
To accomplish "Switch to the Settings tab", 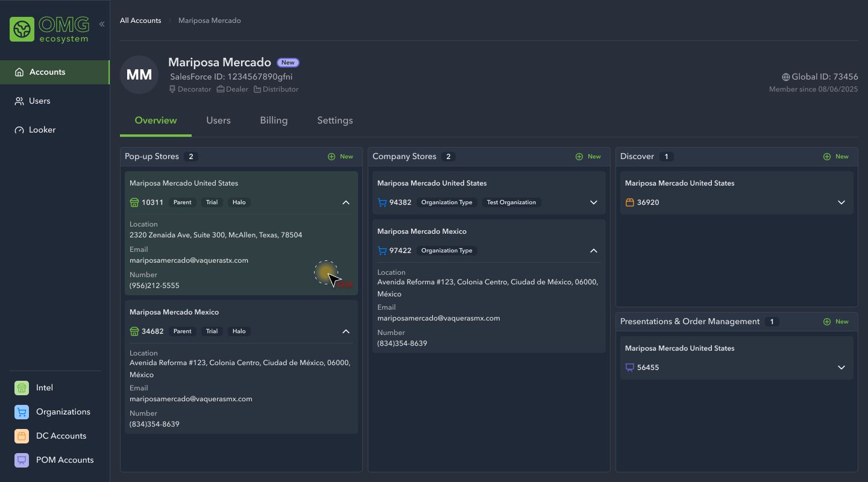I will pyautogui.click(x=335, y=120).
